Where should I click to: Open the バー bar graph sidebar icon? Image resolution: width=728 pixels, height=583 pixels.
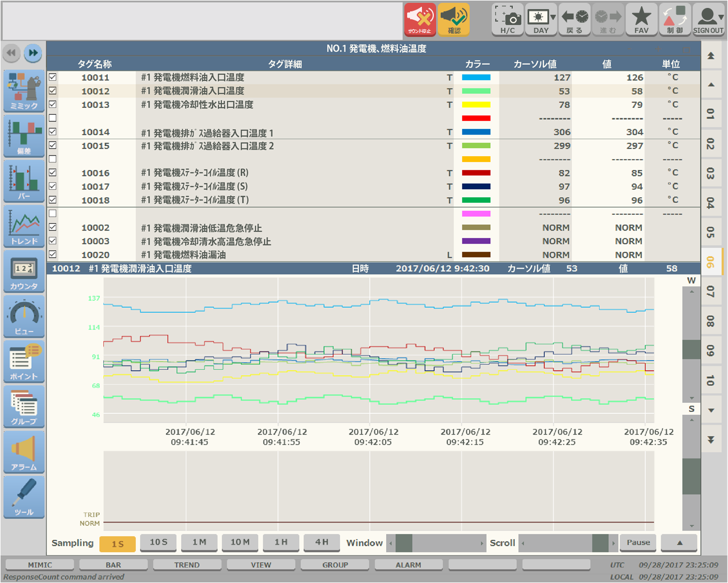24,181
